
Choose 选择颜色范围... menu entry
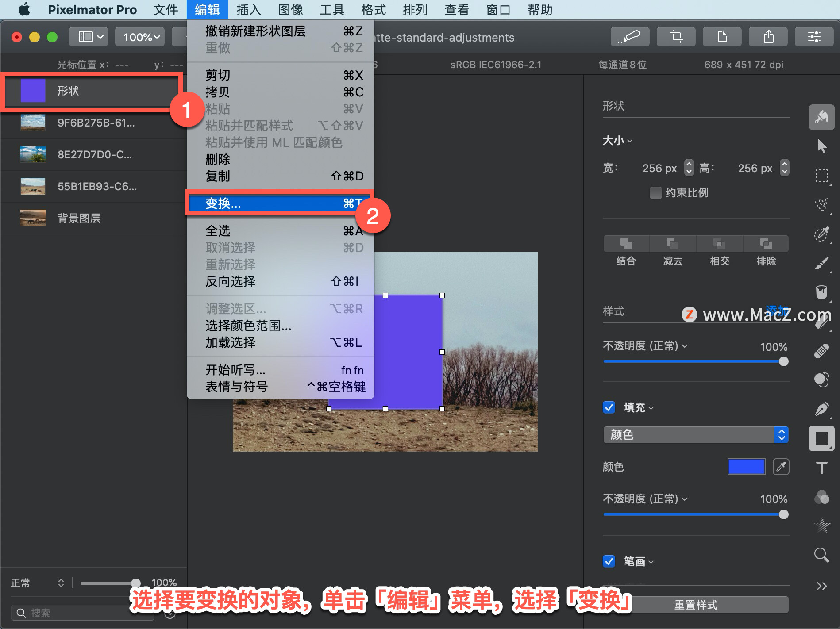click(280, 326)
